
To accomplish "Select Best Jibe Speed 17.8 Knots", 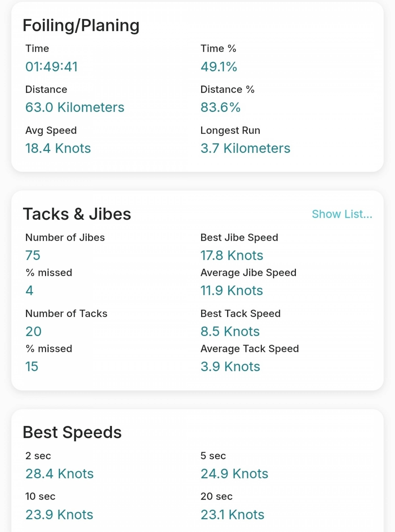I will pyautogui.click(x=232, y=255).
